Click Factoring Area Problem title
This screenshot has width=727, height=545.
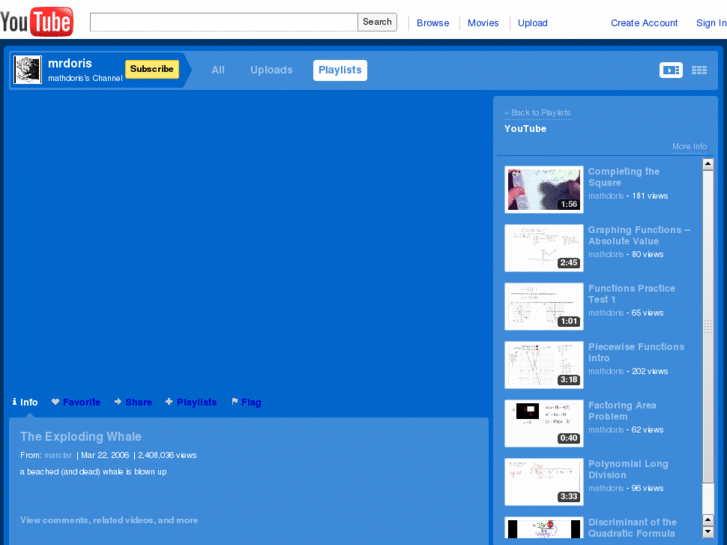pyautogui.click(x=622, y=410)
